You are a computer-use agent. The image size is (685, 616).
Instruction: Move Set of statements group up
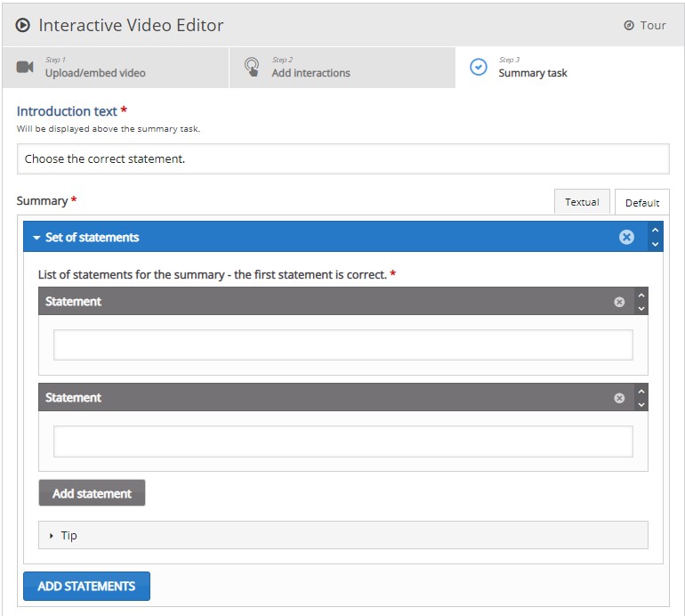pos(656,231)
